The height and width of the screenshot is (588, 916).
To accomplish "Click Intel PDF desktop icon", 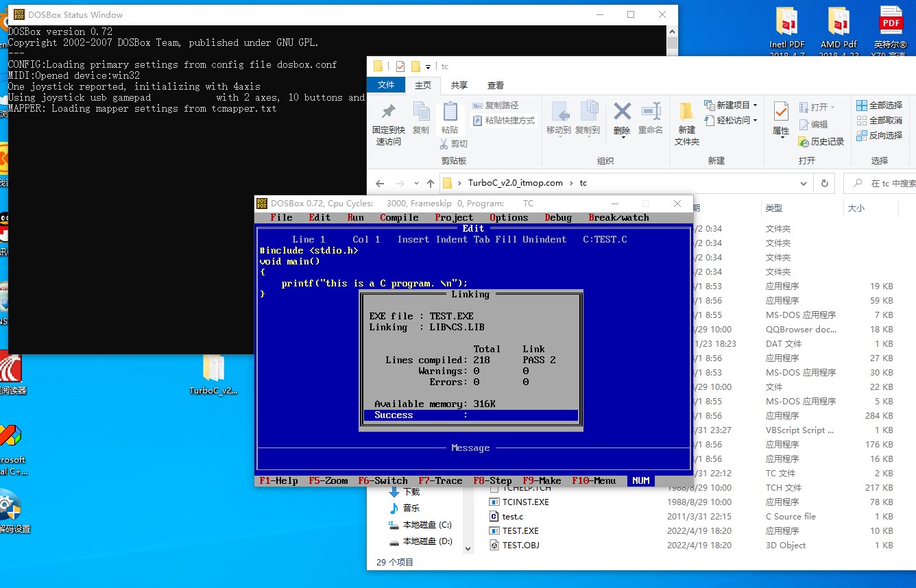I will [787, 32].
